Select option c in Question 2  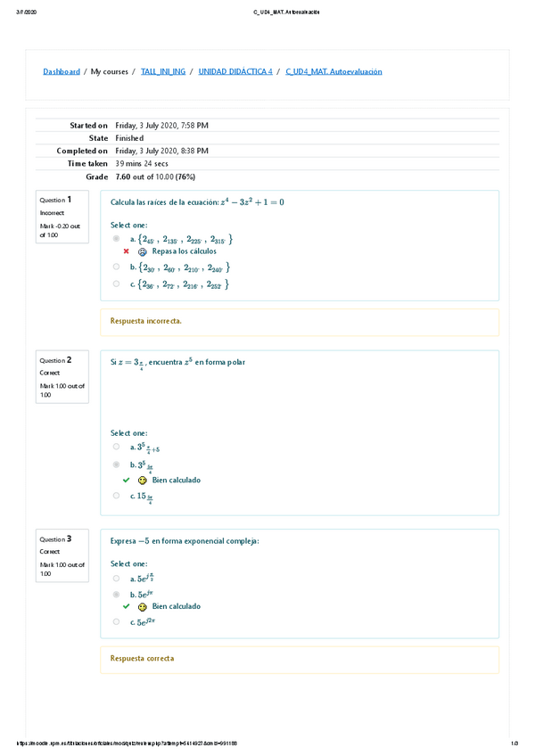pos(116,496)
